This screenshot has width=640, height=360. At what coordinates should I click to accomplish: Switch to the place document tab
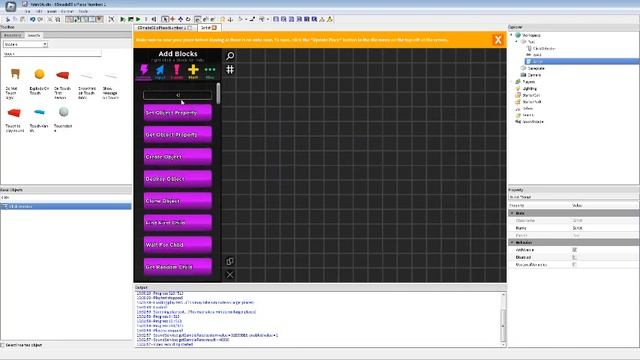pyautogui.click(x=164, y=28)
